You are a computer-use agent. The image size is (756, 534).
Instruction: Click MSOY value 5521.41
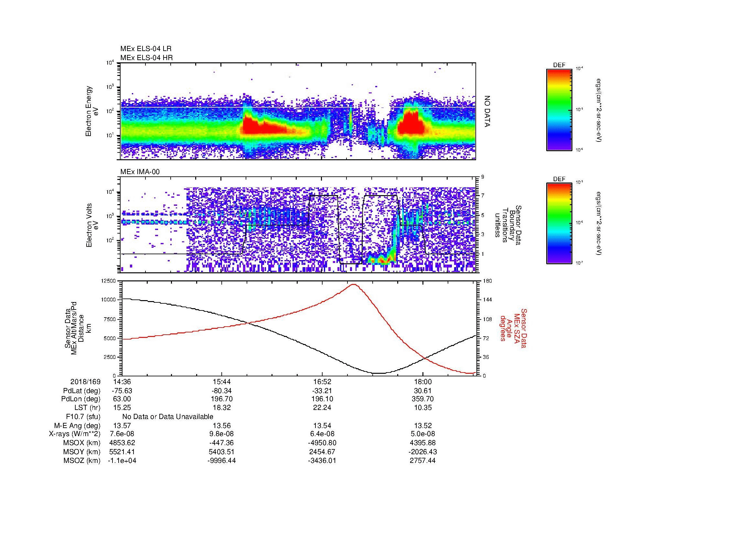(122, 452)
